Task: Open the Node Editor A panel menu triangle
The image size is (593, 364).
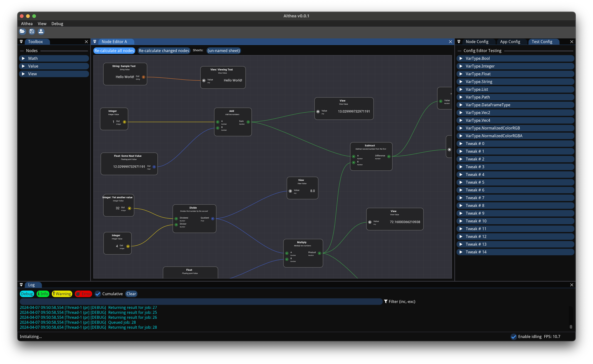Action: pos(95,42)
